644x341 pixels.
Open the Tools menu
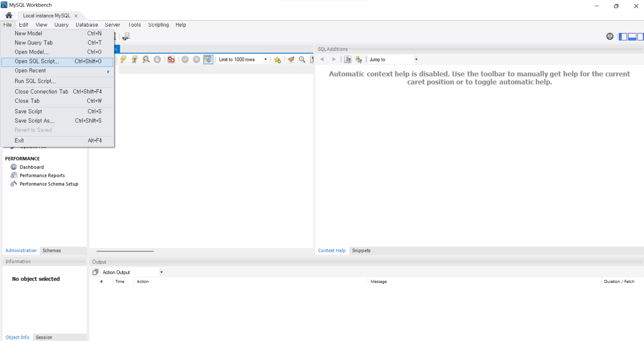click(134, 25)
